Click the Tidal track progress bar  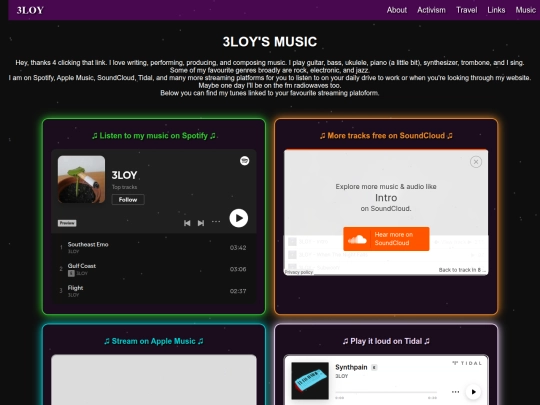[x=386, y=392]
